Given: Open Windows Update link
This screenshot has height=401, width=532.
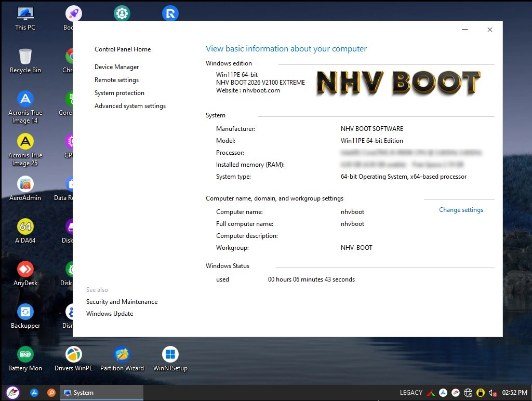Looking at the screenshot, I should 109,313.
